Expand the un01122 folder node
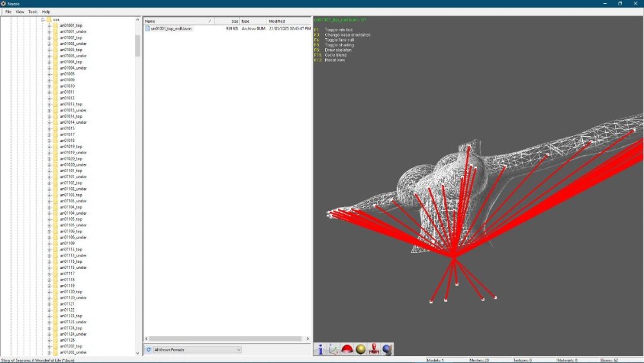 pos(49,310)
